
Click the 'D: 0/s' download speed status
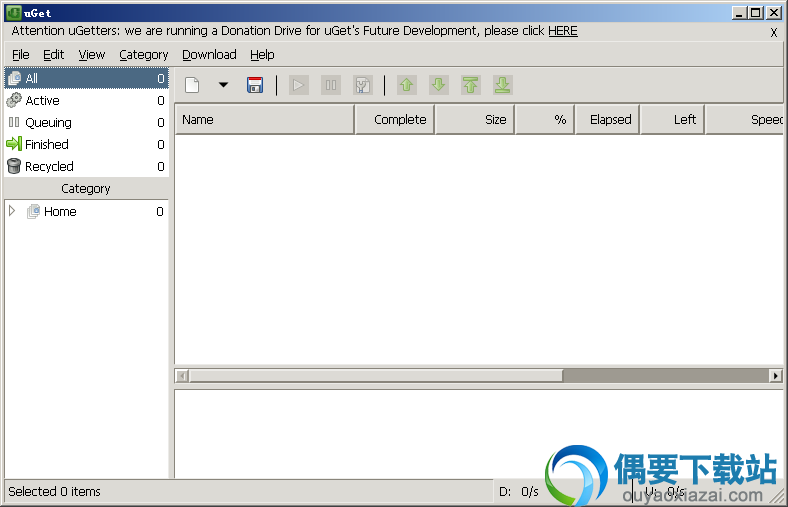point(519,491)
